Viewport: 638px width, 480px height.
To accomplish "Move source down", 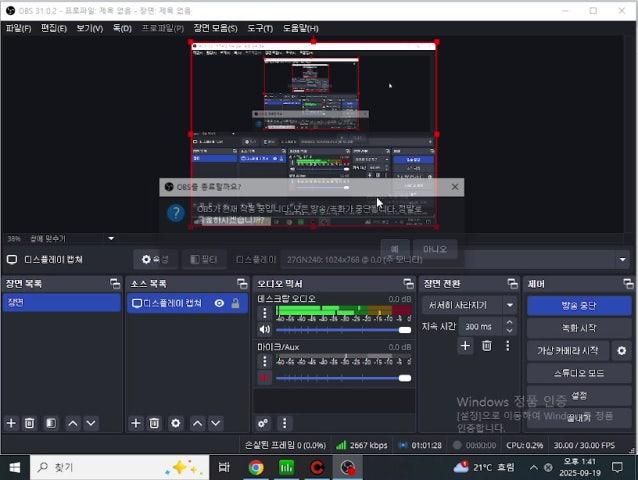I will 216,423.
